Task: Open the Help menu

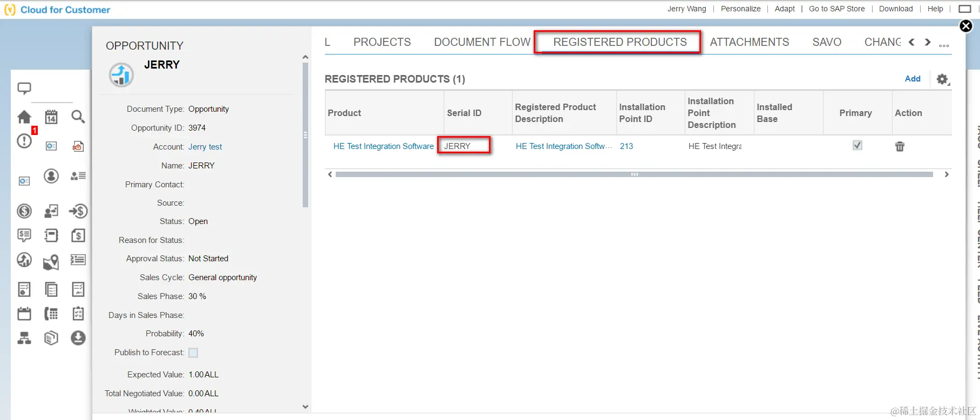Action: click(x=935, y=9)
